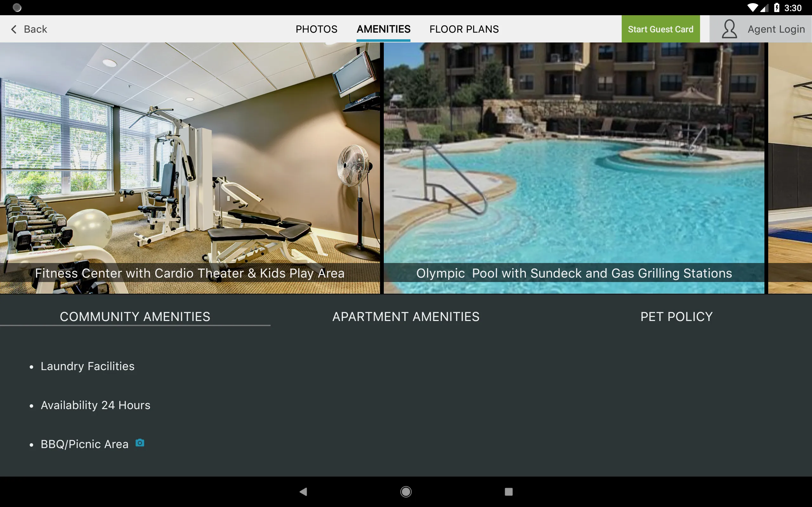Click the Android back navigation icon
The width and height of the screenshot is (812, 507).
tap(304, 491)
